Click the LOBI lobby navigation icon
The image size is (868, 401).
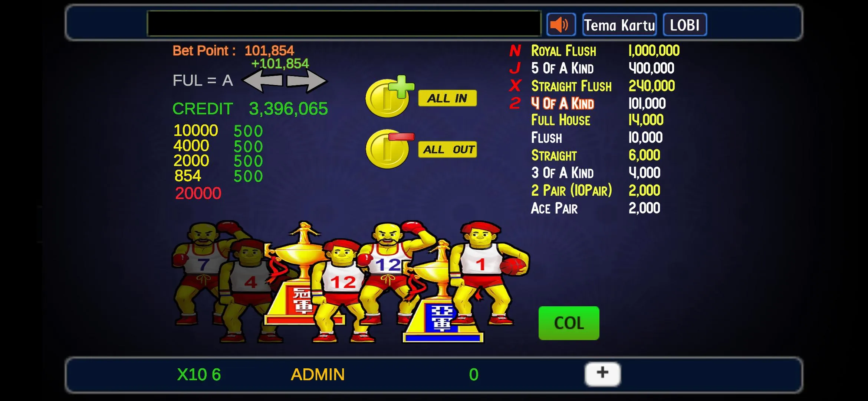pyautogui.click(x=685, y=25)
